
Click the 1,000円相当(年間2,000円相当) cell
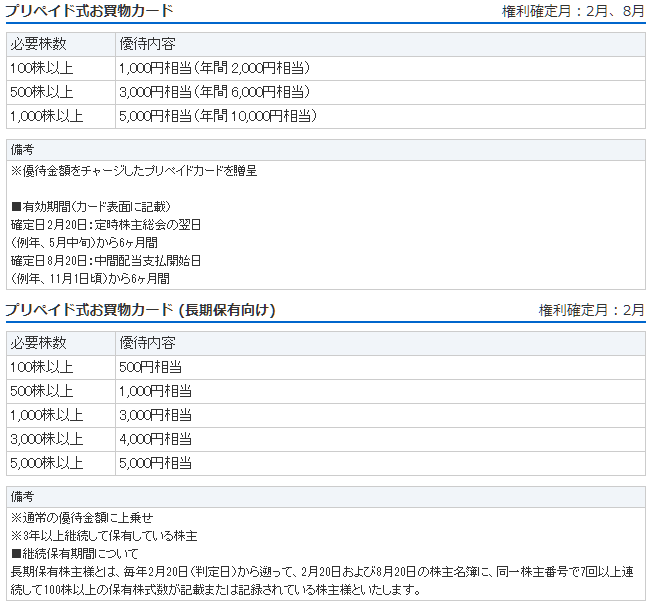(x=380, y=68)
